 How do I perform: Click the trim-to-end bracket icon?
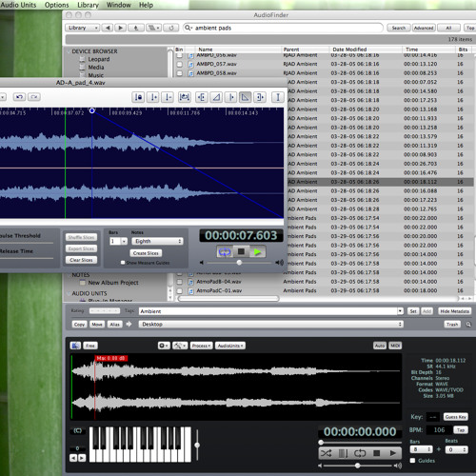260,97
